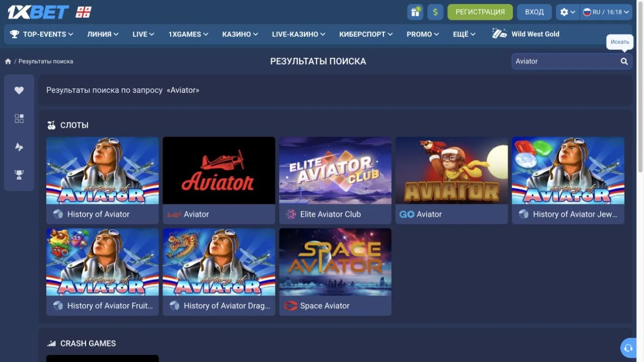Click the ВХОД login button
644x362 pixels.
pos(534,12)
